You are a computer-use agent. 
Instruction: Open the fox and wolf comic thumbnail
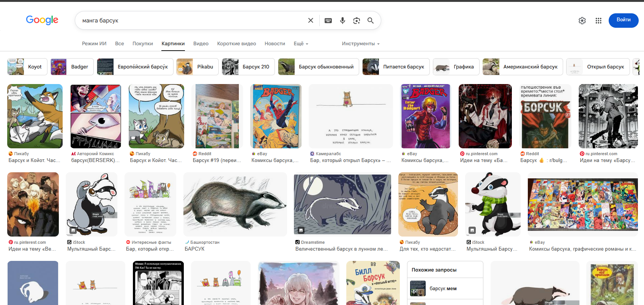tap(35, 116)
